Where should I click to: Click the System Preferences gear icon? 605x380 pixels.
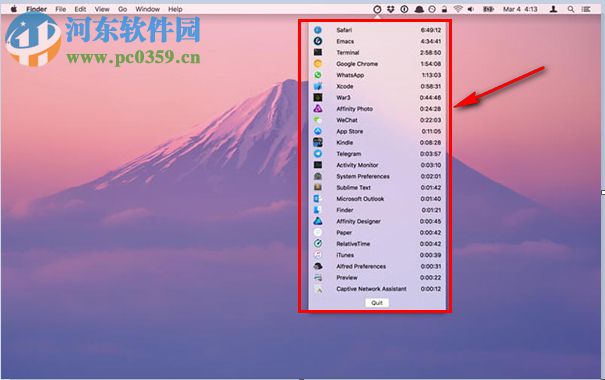(318, 176)
